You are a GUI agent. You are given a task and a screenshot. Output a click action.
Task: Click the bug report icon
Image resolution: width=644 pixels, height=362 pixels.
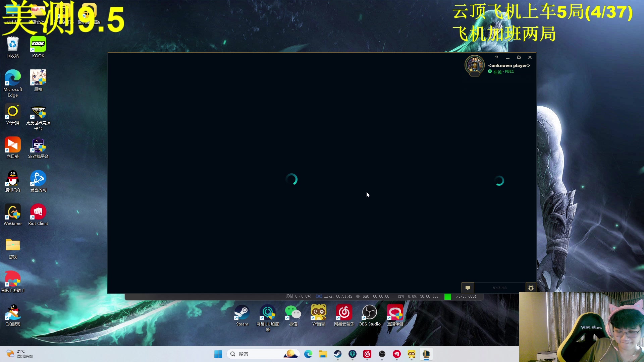point(531,288)
